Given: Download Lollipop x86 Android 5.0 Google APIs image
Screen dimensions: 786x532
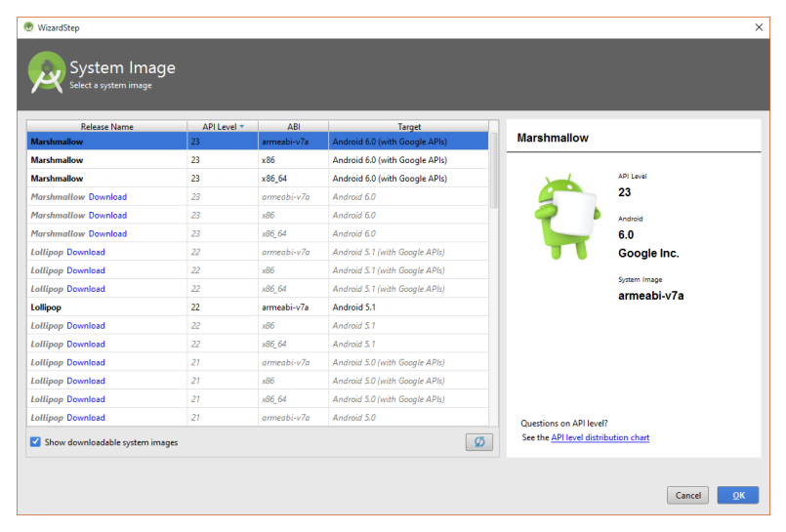Looking at the screenshot, I should point(86,381).
